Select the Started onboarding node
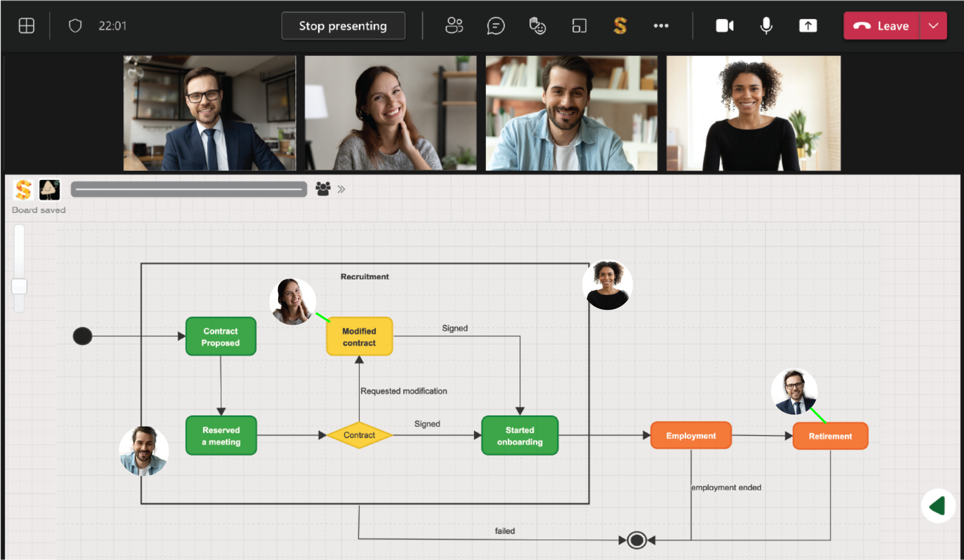The width and height of the screenshot is (964, 560). click(x=520, y=436)
